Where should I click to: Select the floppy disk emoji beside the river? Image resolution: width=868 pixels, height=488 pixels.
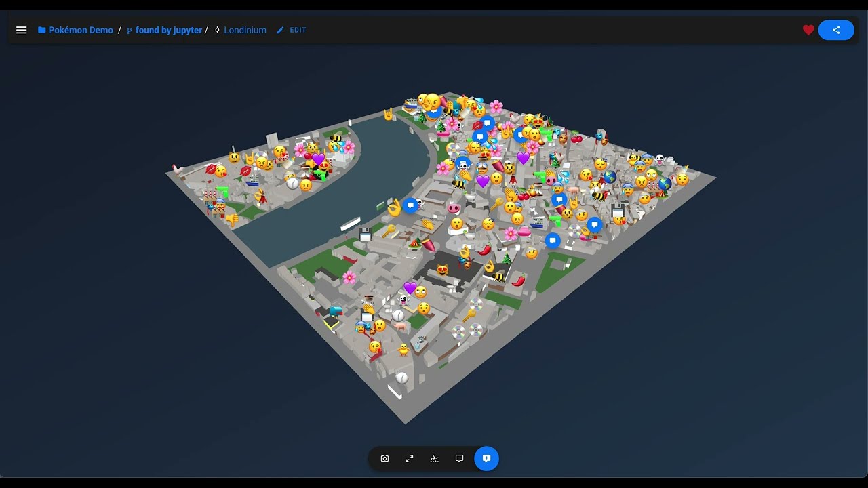(366, 235)
